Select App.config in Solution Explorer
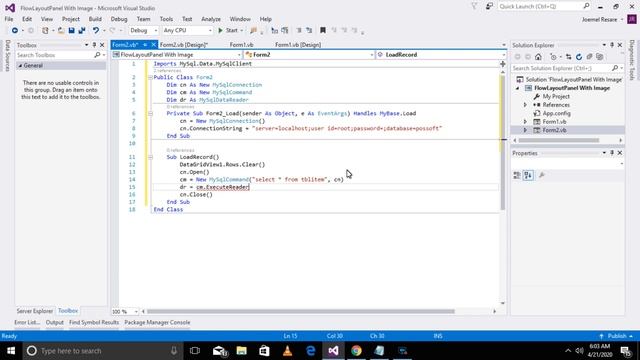 coord(556,113)
